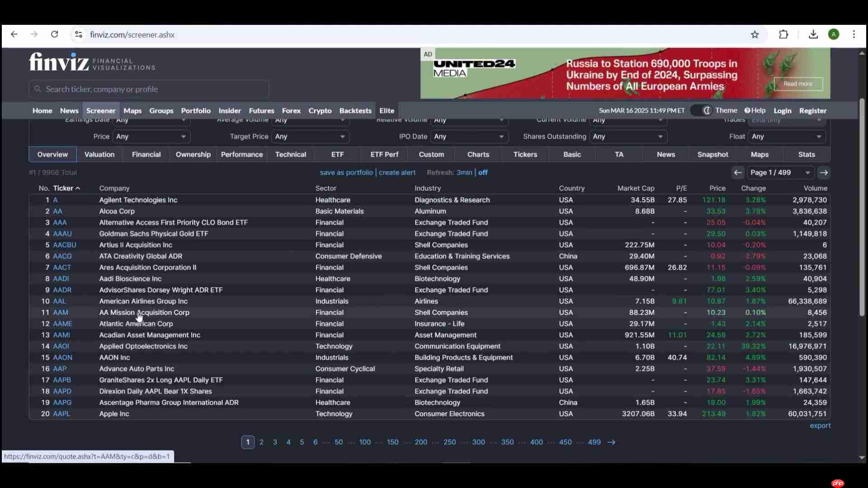Focus the ticker search field
Screen dimensions: 868x488
(x=149, y=89)
